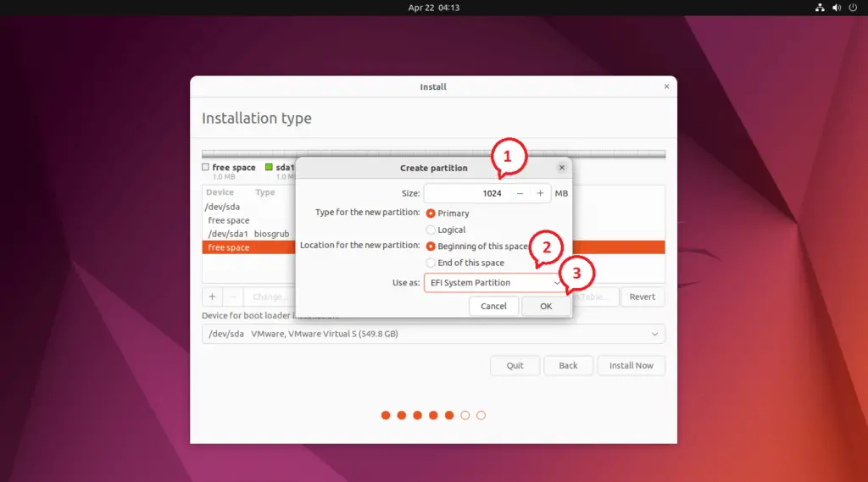
Task: Cancel the Create partition dialog
Action: [x=493, y=306]
